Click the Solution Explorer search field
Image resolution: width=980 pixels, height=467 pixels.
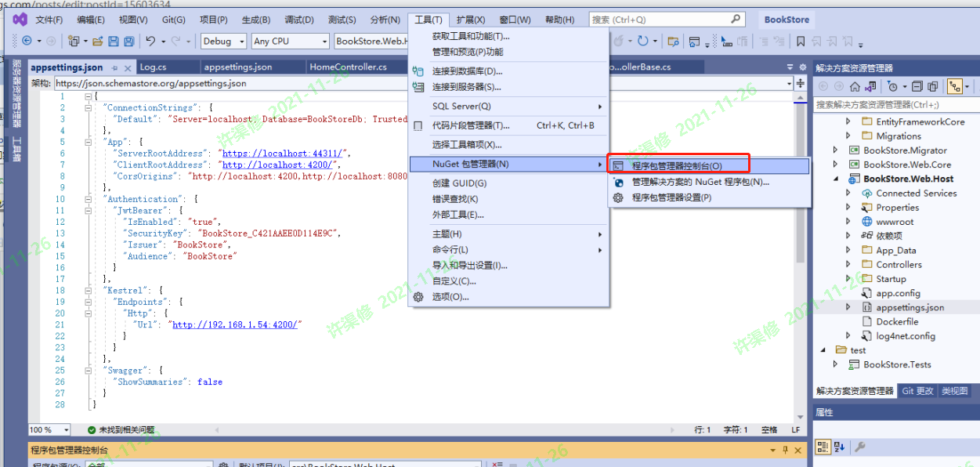895,104
